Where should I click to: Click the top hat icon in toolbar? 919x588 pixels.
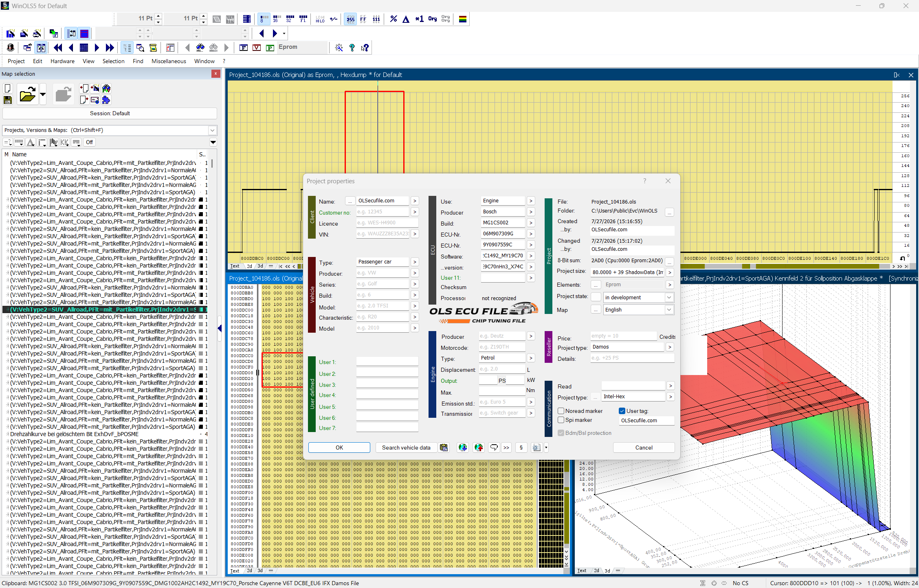[11, 48]
